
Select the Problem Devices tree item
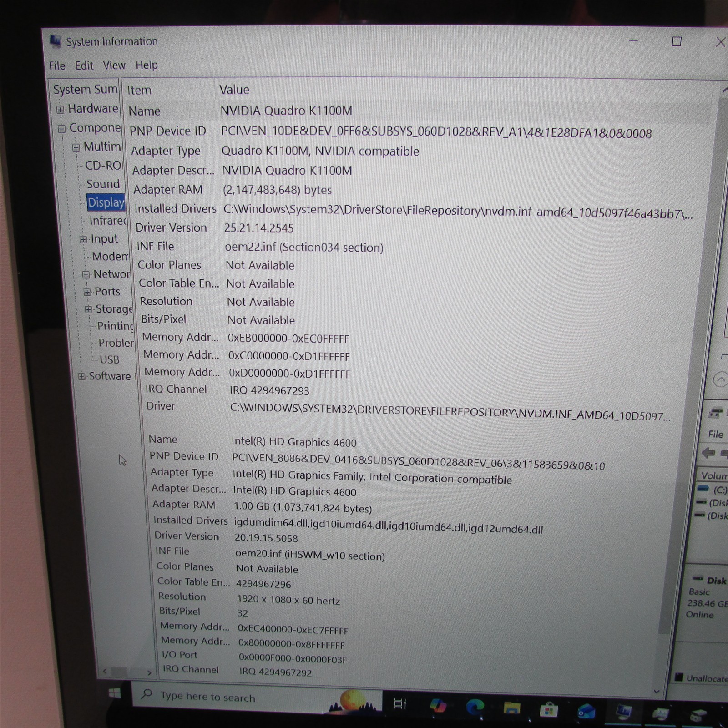(116, 343)
